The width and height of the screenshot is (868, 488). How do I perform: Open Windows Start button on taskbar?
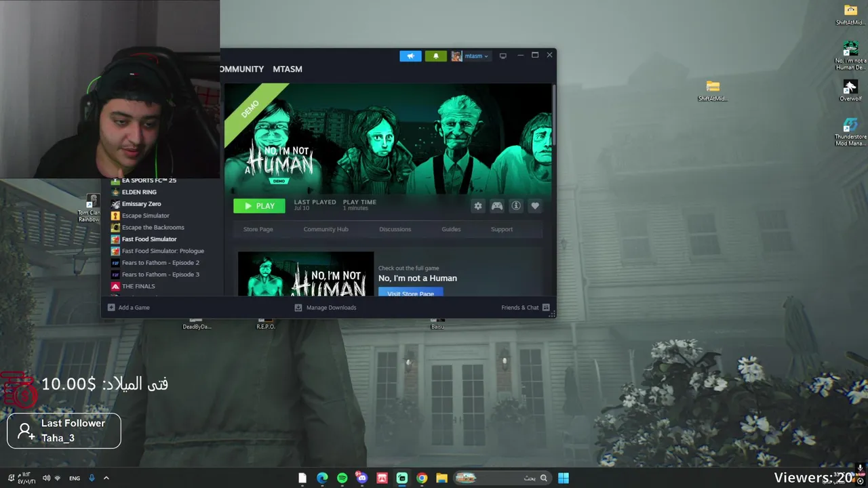click(x=564, y=478)
